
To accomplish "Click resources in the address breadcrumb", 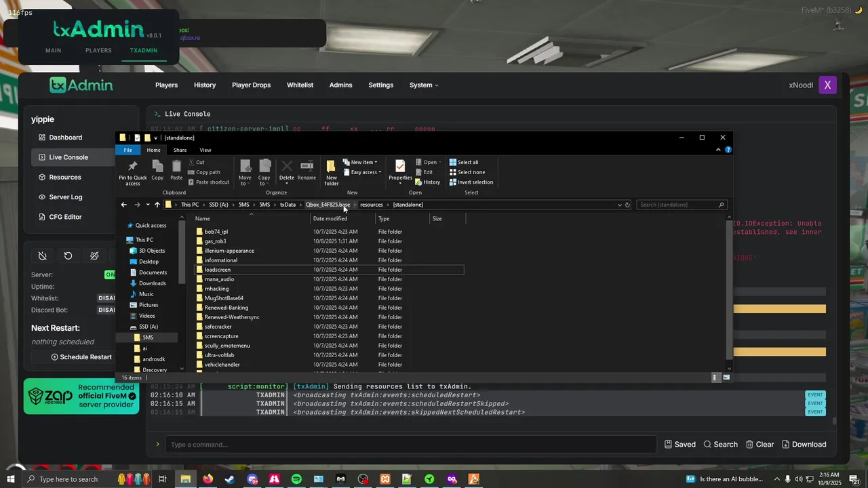I will click(371, 205).
